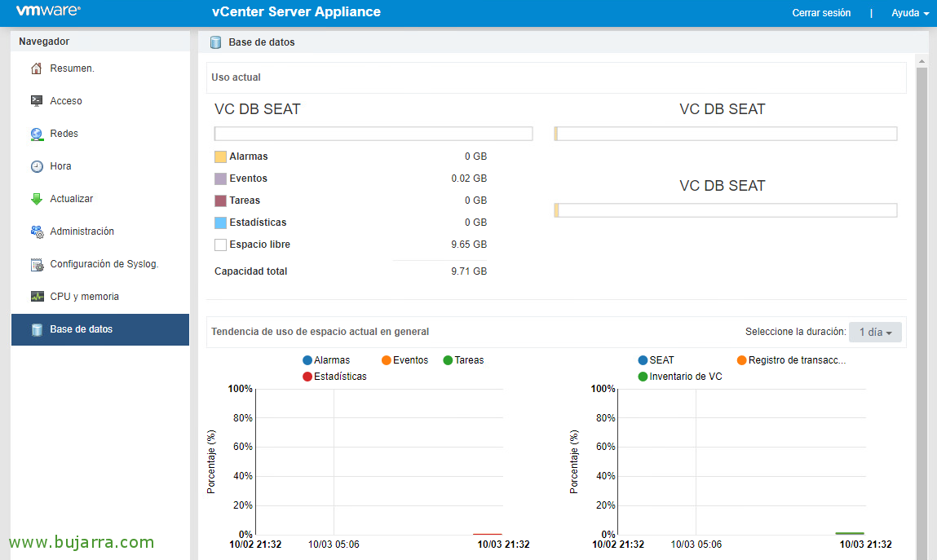
Task: Toggle SEAT series in right chart legend
Action: (656, 360)
